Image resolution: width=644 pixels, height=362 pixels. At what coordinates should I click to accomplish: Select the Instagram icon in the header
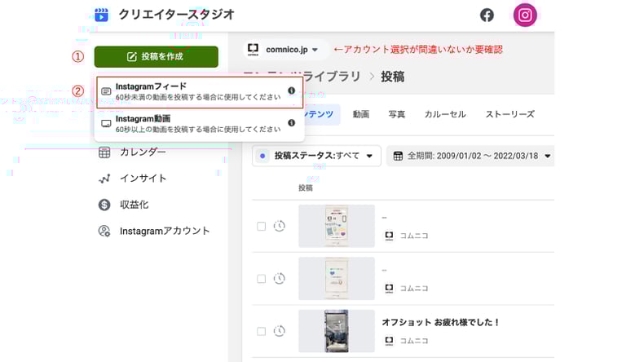[525, 15]
